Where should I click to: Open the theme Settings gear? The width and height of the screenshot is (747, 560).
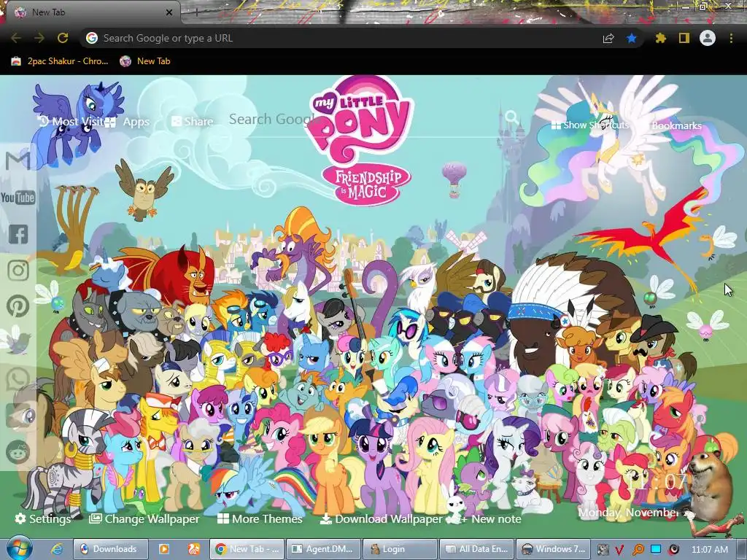click(43, 518)
